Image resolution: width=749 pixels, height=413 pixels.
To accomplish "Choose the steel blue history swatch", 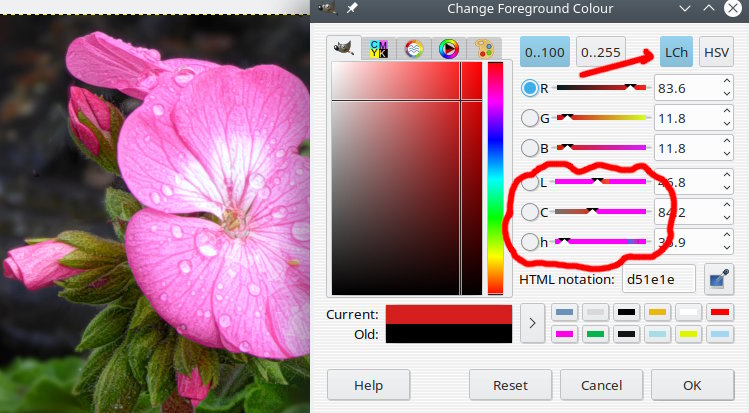I will point(565,312).
